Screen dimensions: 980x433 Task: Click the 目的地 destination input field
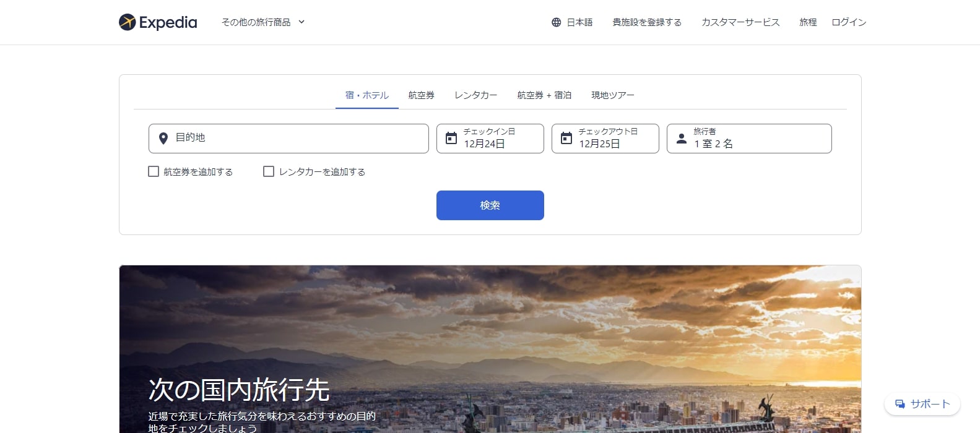[297, 139]
